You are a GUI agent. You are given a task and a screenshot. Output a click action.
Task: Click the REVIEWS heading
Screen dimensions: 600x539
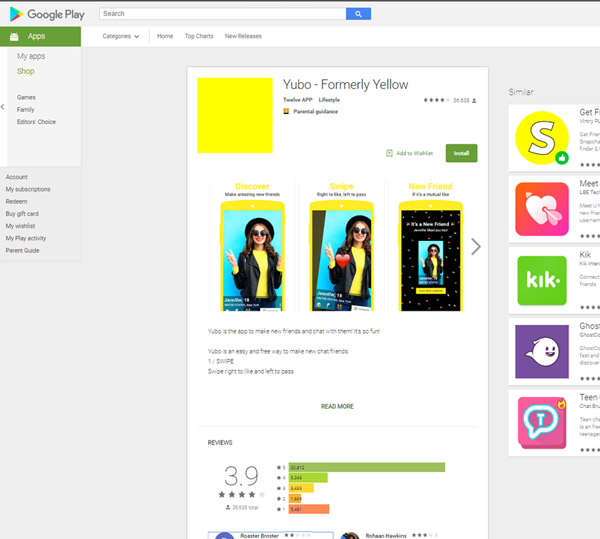[220, 443]
